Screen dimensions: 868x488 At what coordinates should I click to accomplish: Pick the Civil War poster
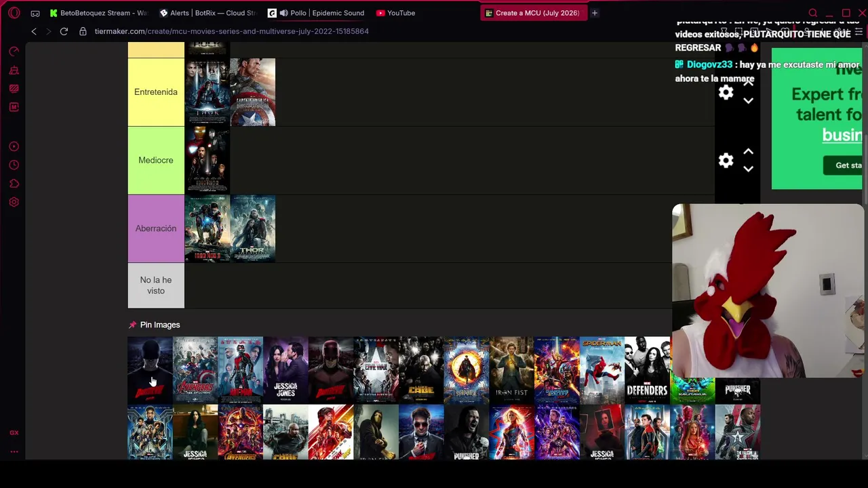376,370
